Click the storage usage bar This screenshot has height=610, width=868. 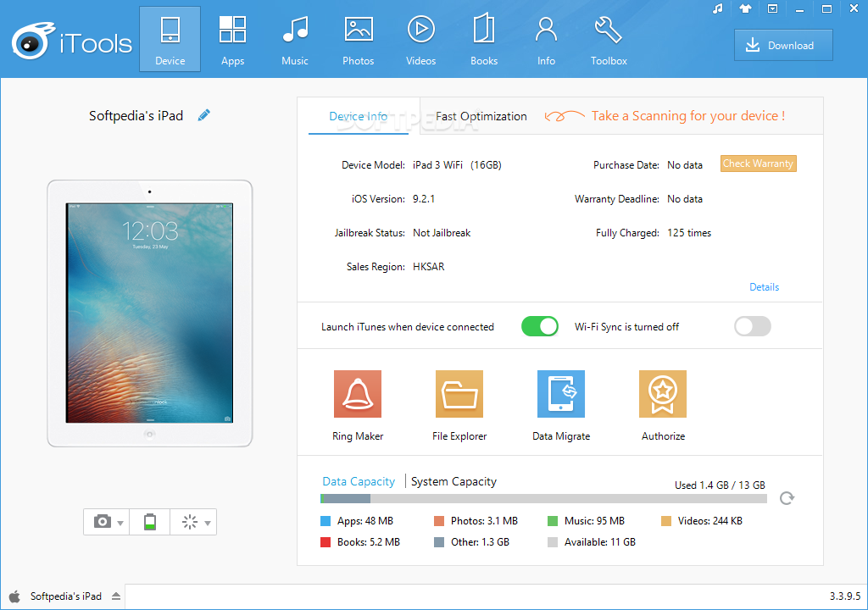tap(543, 499)
